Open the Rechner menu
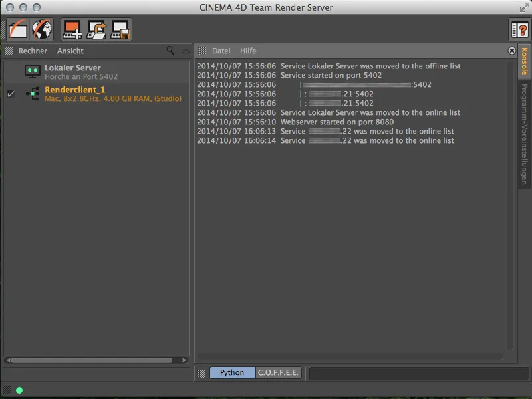 pyautogui.click(x=32, y=51)
